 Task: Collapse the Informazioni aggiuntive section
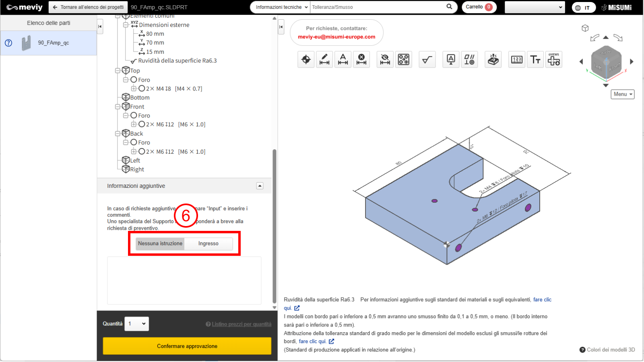click(260, 186)
